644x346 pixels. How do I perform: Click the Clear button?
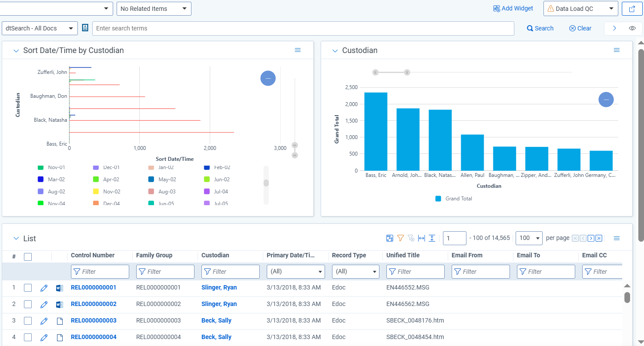coord(580,28)
